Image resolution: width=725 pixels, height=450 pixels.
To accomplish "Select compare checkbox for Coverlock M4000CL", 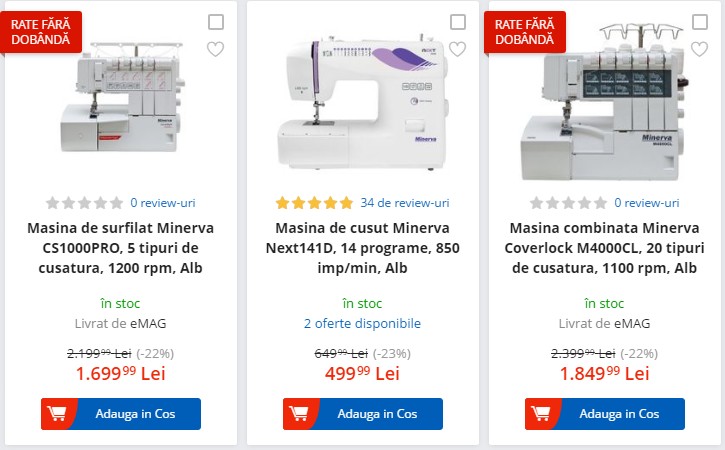I will coord(699,22).
